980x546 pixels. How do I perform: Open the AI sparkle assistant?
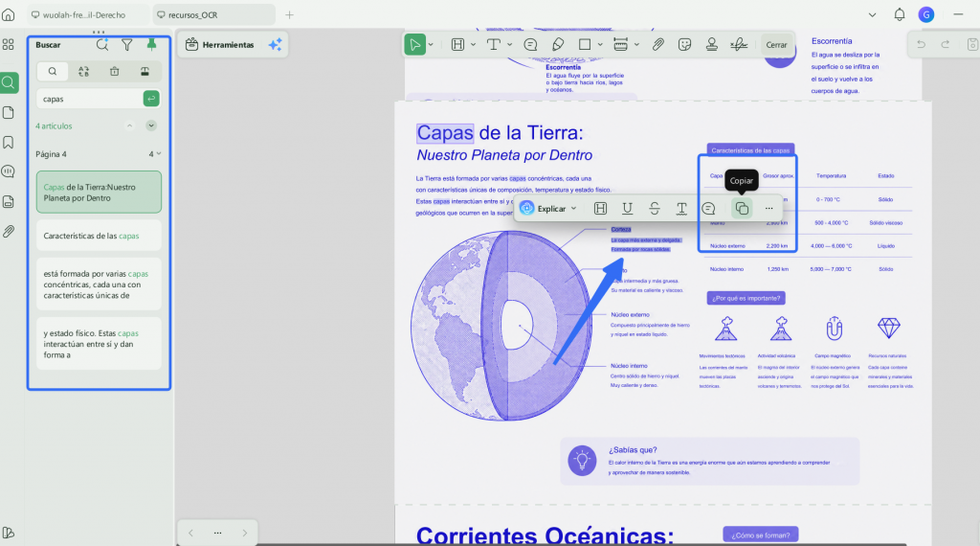[275, 44]
